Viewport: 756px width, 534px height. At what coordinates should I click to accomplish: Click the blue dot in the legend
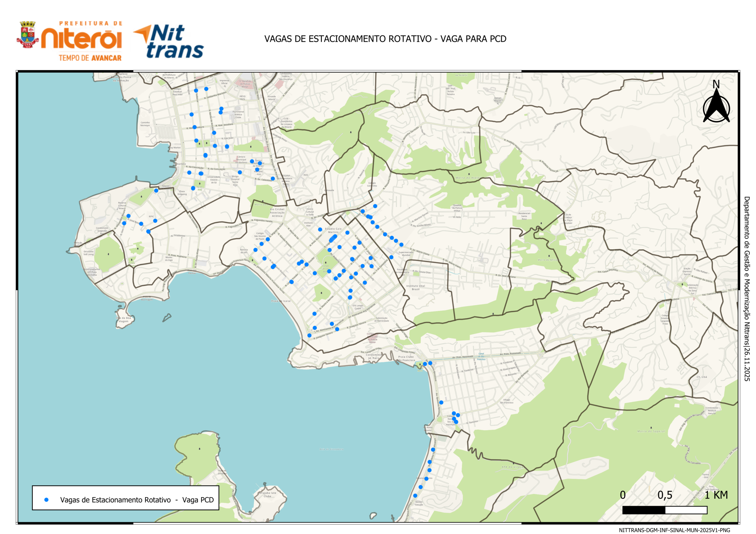pyautogui.click(x=46, y=499)
